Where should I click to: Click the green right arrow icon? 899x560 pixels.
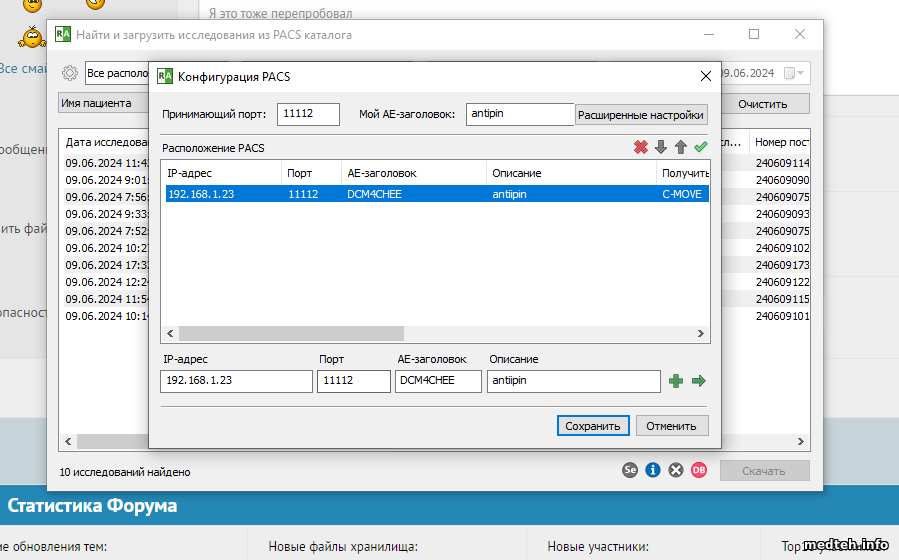(x=698, y=381)
